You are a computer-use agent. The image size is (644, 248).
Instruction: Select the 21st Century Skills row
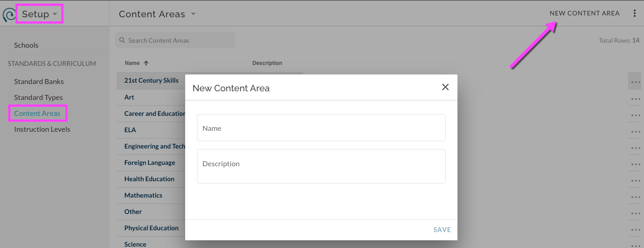(152, 80)
